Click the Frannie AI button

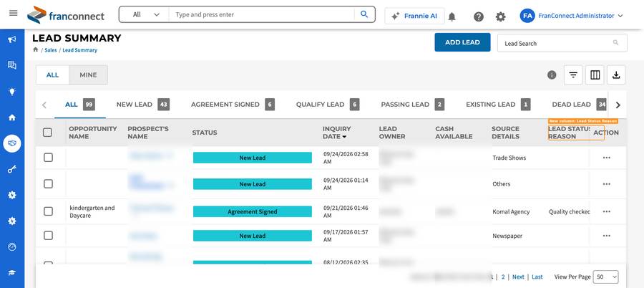tap(414, 16)
